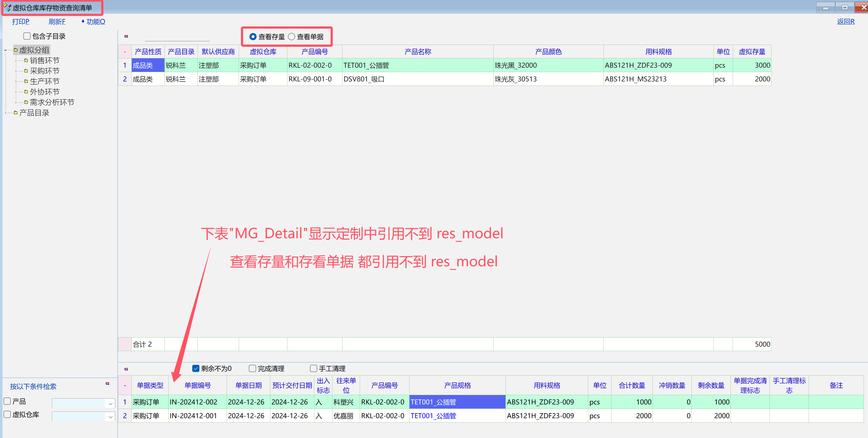Click the 打印P menu item
The height and width of the screenshot is (438, 868).
(21, 21)
